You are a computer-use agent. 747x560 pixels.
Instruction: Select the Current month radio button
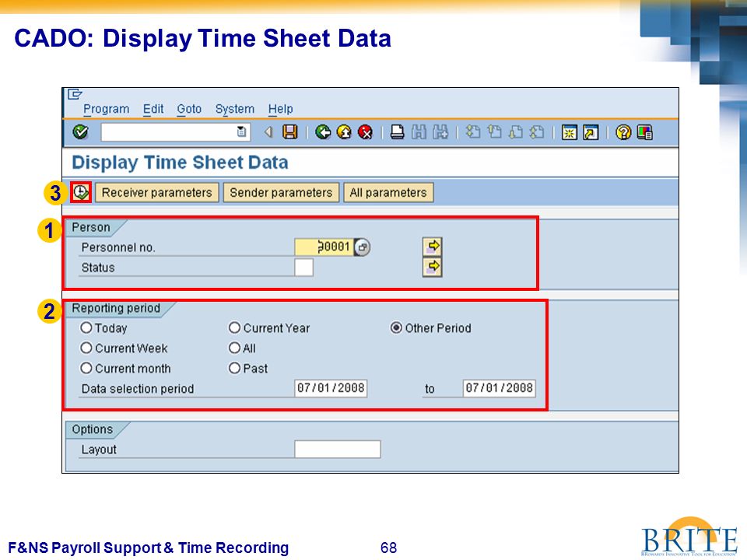point(86,368)
